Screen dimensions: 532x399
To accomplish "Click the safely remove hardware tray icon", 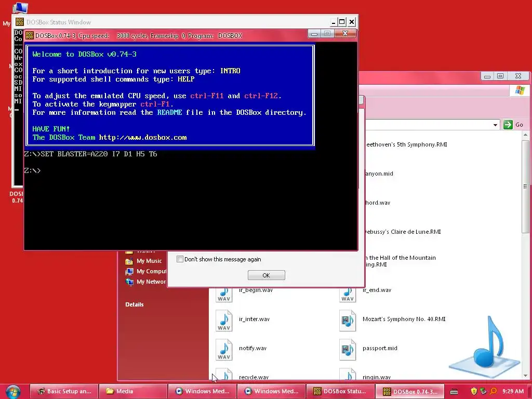I will (x=483, y=391).
